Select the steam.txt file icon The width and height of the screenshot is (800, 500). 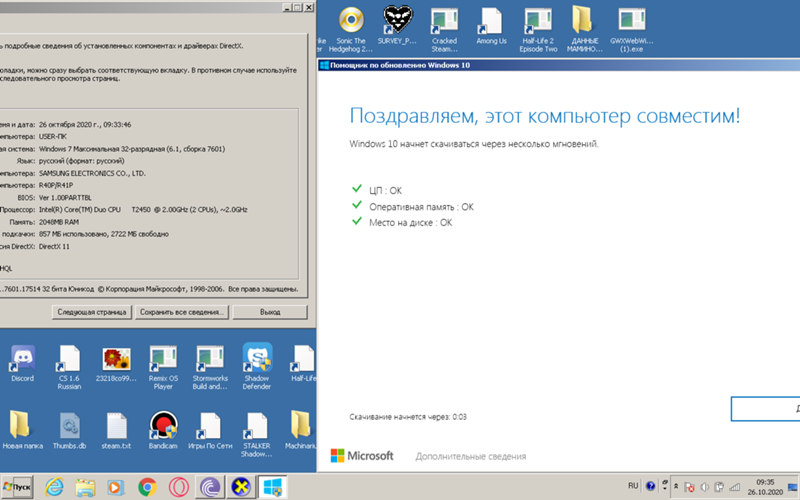[x=116, y=431]
